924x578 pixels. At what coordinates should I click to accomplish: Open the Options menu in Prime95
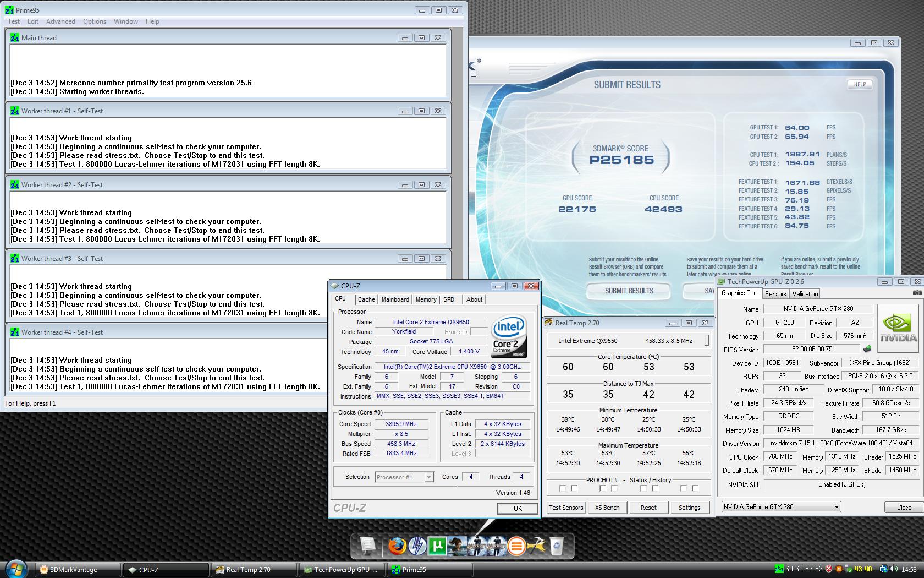(x=95, y=21)
